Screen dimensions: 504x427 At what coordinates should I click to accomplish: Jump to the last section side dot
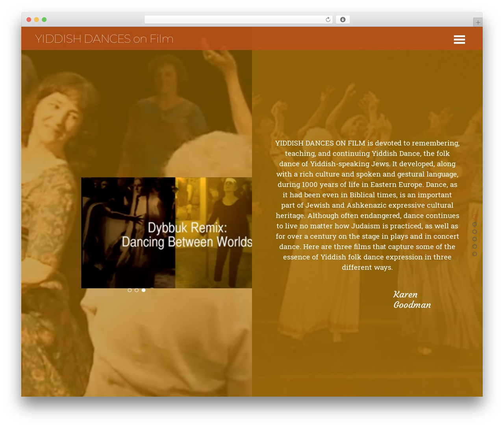click(x=474, y=254)
